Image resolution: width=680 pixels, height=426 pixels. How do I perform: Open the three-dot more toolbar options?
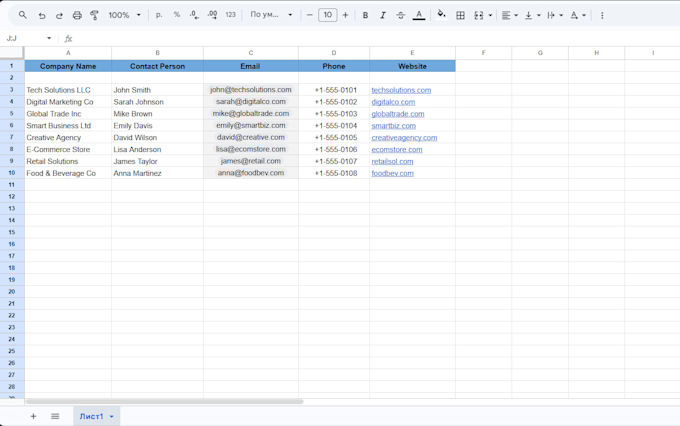tap(602, 15)
